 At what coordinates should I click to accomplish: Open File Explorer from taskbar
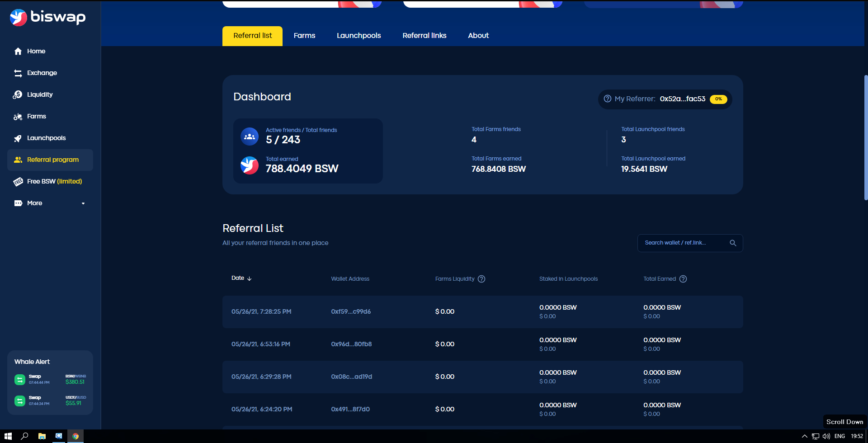[x=42, y=436]
